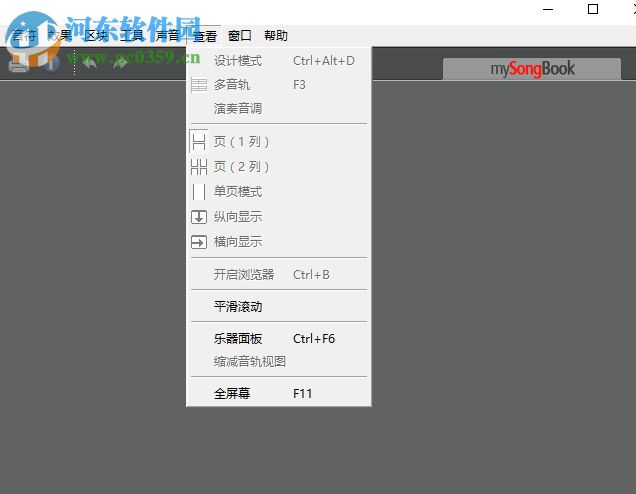The width and height of the screenshot is (636, 494).
Task: Click the horizontal display (横向显示) arrow icon
Action: 199,242
